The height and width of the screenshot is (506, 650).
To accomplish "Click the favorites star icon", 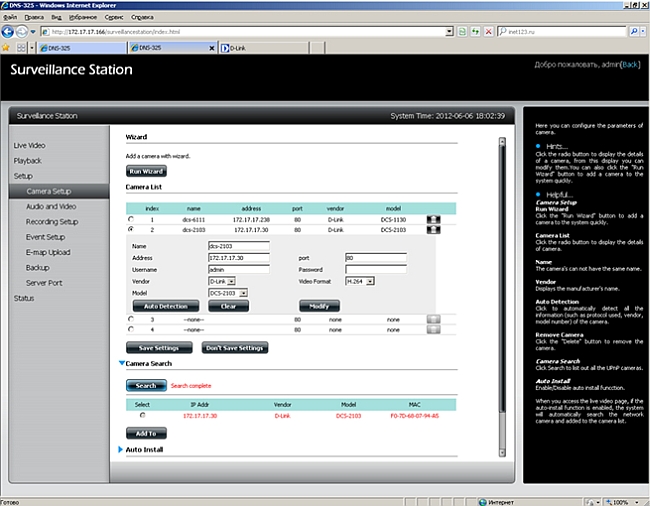I will pyautogui.click(x=7, y=47).
